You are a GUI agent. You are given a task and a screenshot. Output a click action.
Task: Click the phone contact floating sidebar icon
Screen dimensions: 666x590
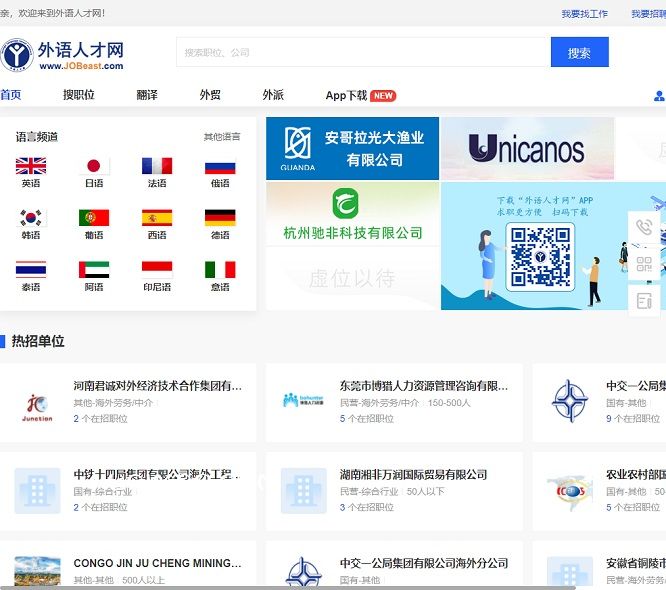pyautogui.click(x=644, y=227)
